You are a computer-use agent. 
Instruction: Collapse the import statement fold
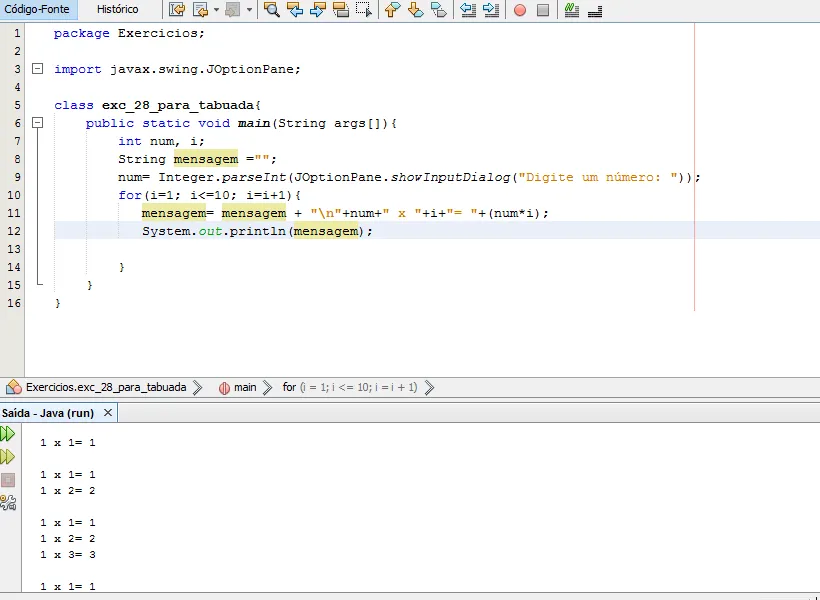[x=37, y=69]
